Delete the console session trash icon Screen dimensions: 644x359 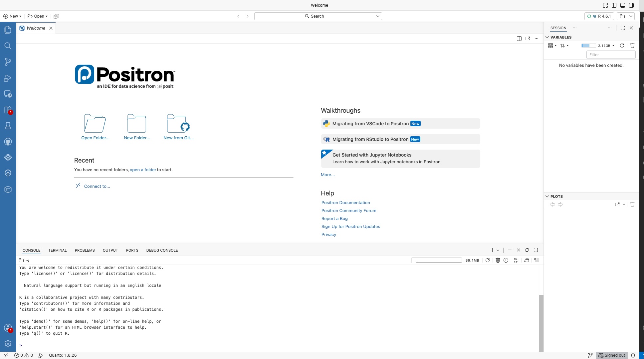coord(498,260)
